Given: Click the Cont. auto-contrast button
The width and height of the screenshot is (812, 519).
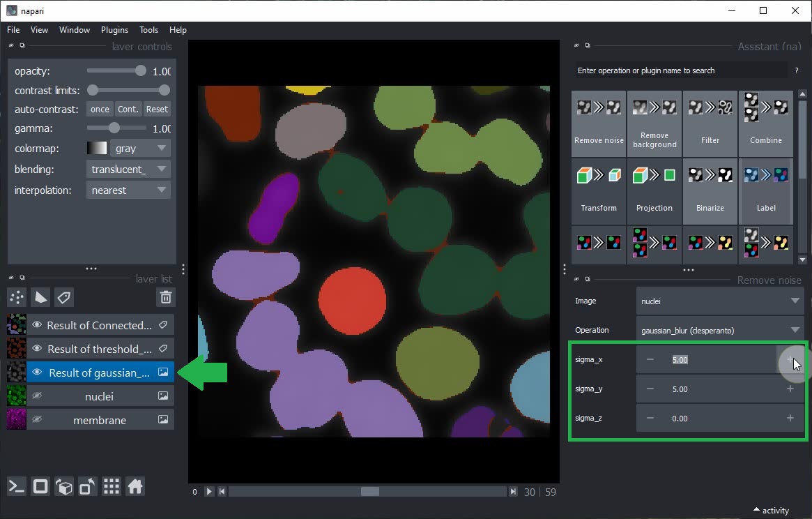Looking at the screenshot, I should (x=128, y=109).
